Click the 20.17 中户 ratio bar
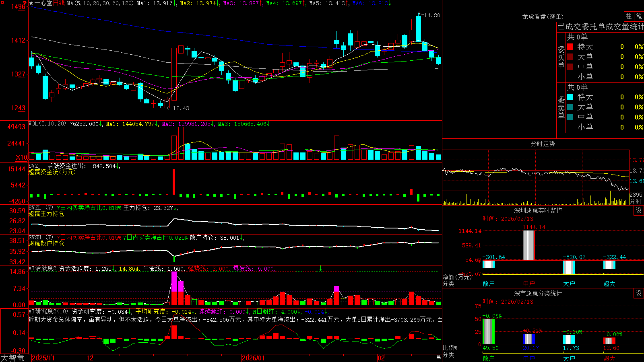644x362 pixels. click(529, 339)
